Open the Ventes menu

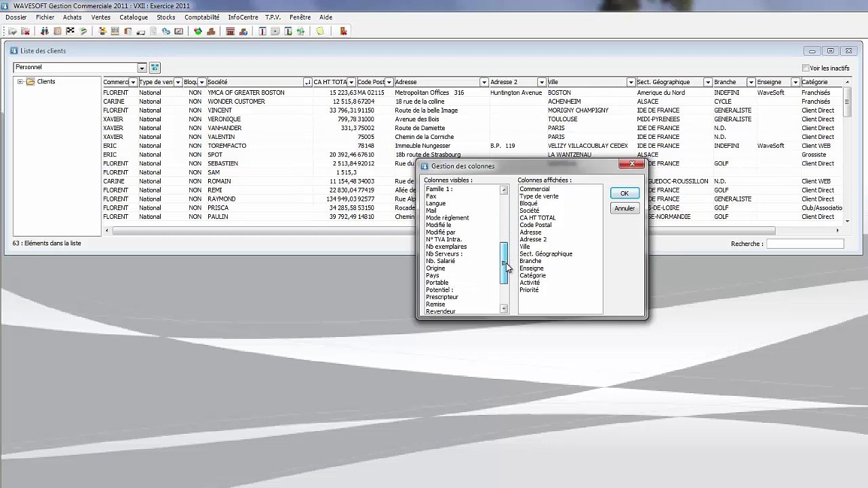101,17
